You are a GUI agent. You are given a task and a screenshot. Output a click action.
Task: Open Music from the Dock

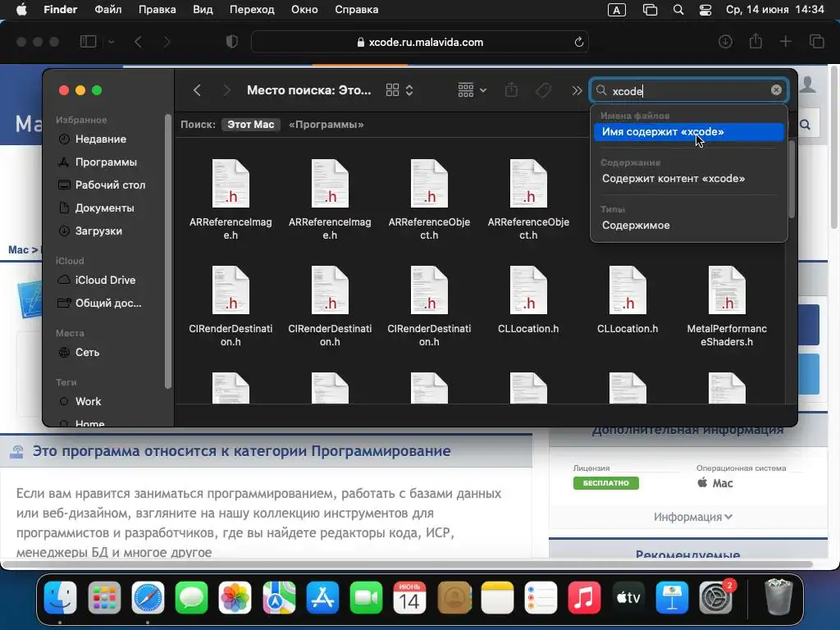click(x=584, y=597)
